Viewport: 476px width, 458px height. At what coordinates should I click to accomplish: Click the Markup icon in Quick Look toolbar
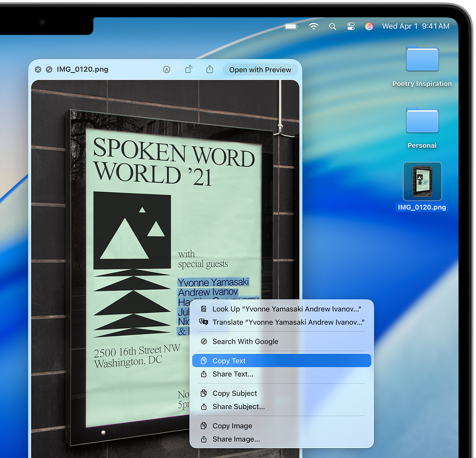[x=167, y=70]
